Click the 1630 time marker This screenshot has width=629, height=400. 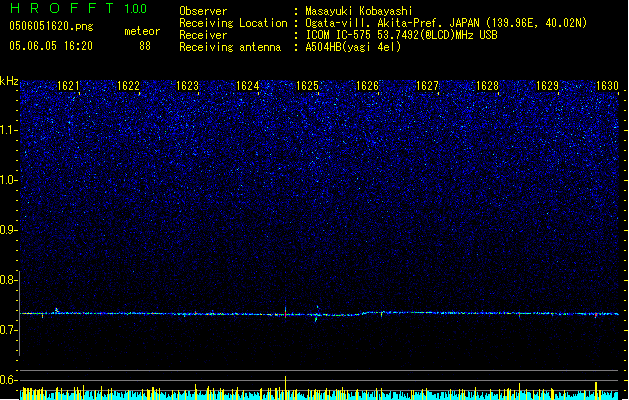click(607, 85)
